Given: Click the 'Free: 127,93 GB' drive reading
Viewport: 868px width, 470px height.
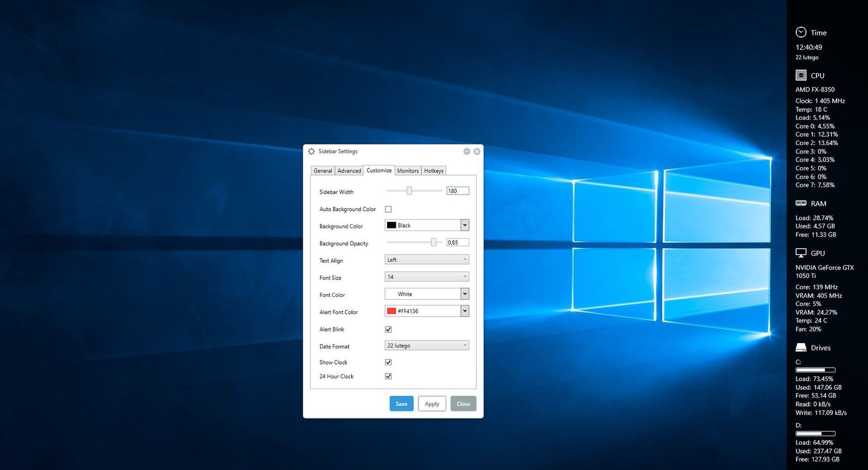Looking at the screenshot, I should point(818,459).
